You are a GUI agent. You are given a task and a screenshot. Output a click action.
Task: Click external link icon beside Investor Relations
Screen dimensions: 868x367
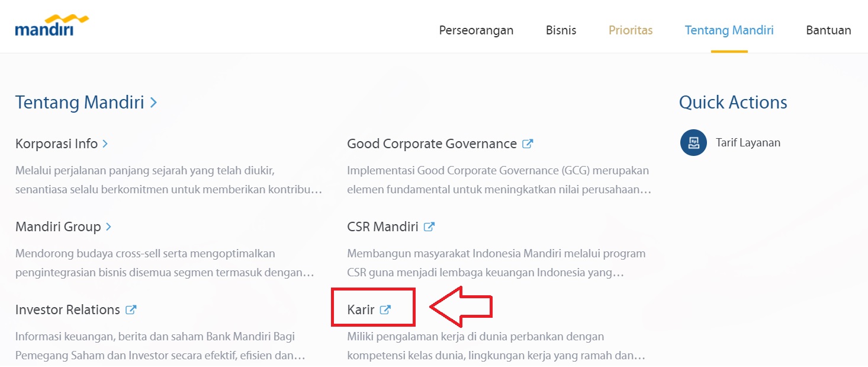pos(131,309)
